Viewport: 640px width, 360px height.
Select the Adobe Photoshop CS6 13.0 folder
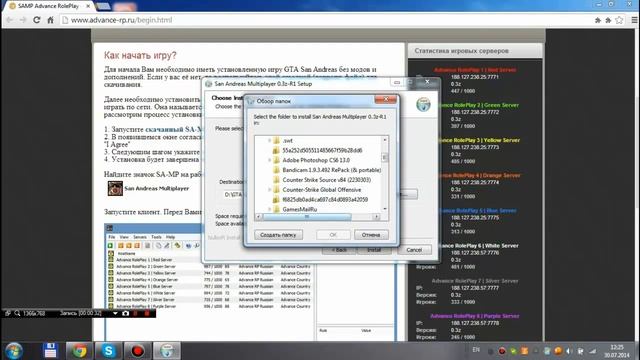(x=316, y=160)
